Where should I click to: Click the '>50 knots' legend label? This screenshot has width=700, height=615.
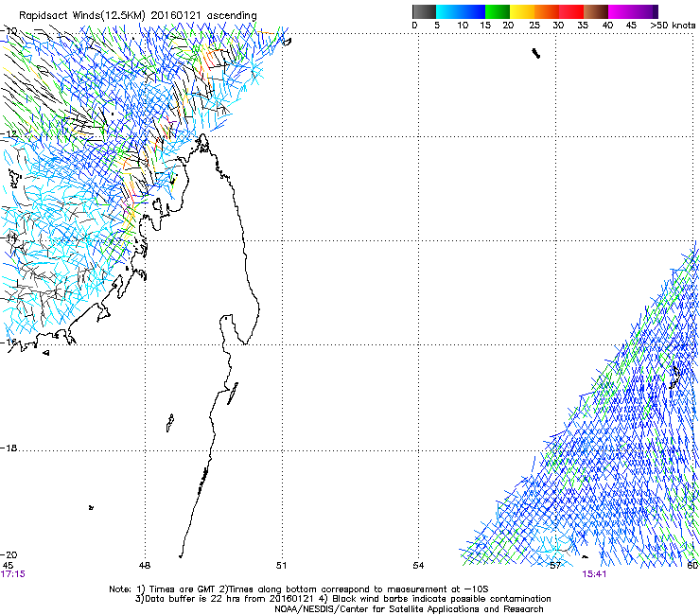tap(673, 26)
